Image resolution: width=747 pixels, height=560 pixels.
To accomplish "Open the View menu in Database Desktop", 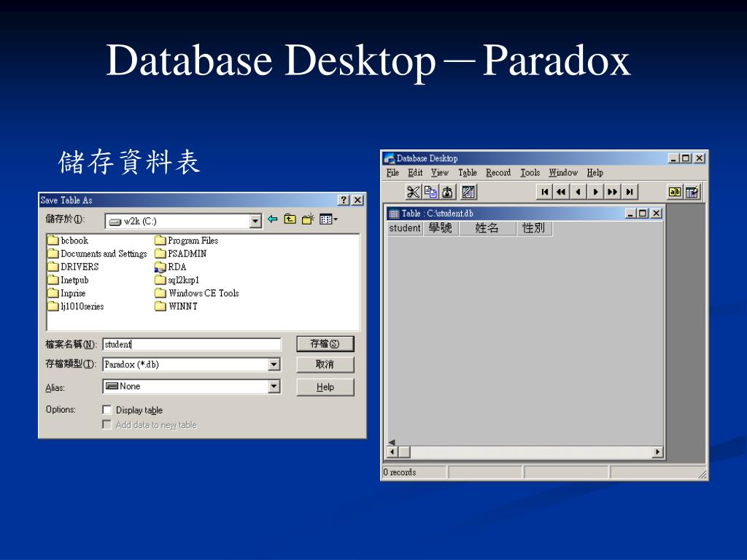I will coord(440,172).
